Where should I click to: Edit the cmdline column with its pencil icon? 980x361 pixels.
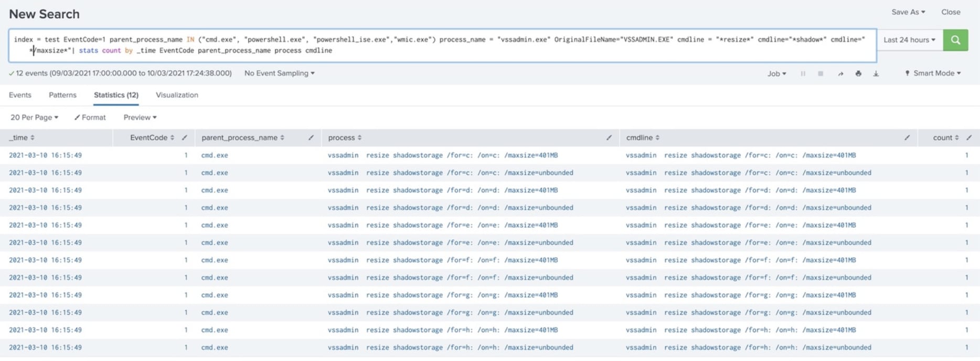coord(907,137)
